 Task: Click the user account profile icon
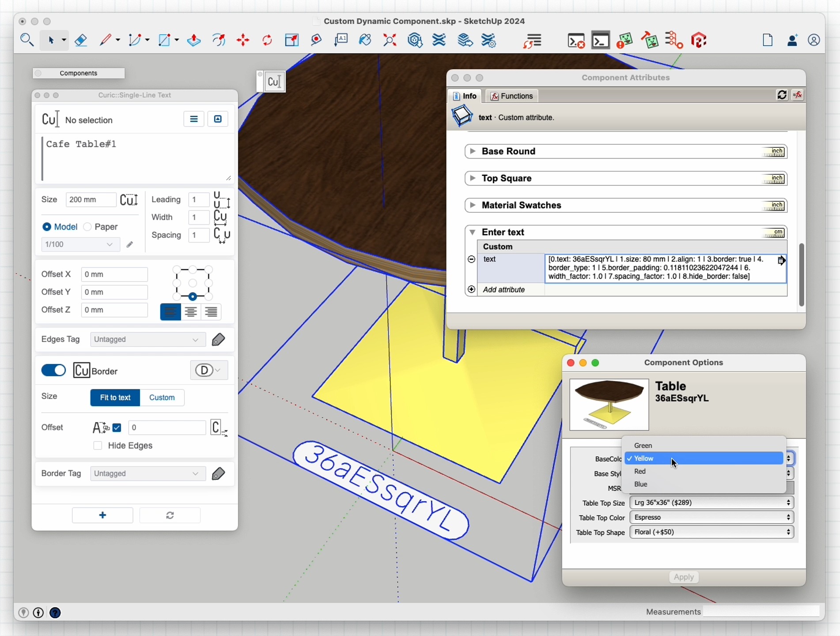(x=814, y=41)
